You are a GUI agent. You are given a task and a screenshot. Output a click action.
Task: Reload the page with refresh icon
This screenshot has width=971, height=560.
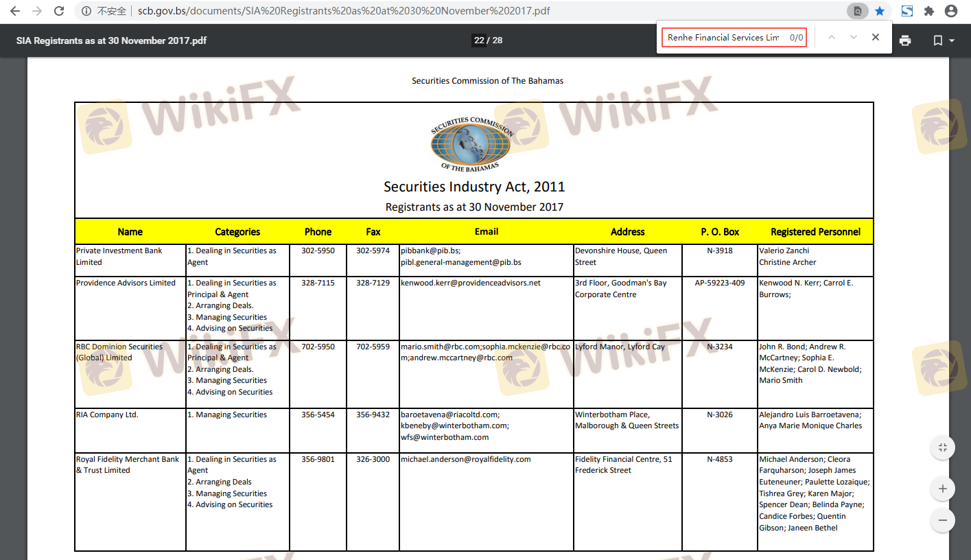59,11
